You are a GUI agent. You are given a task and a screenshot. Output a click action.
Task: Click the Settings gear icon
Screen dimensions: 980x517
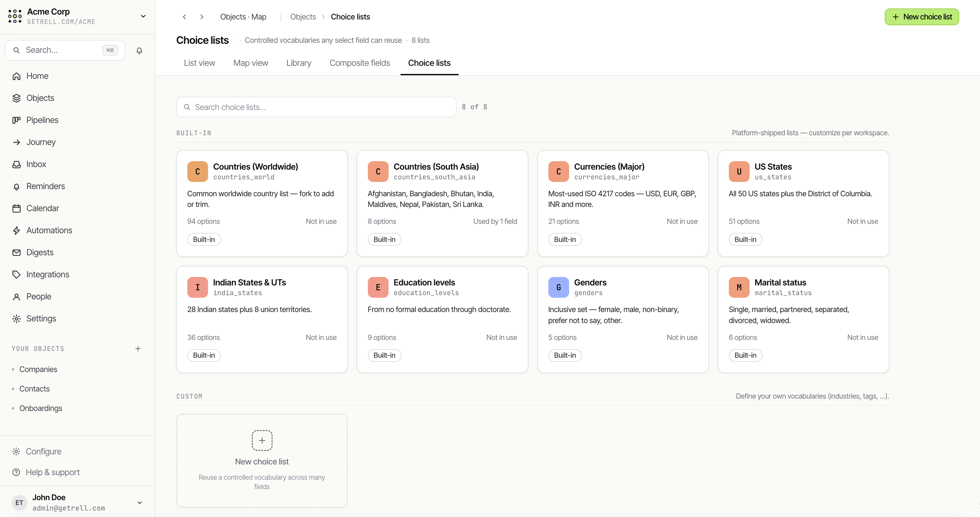16,319
